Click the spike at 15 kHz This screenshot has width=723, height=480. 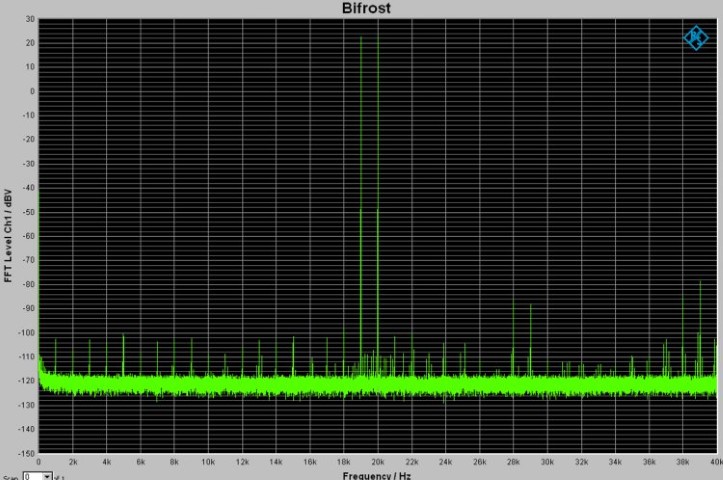point(293,356)
